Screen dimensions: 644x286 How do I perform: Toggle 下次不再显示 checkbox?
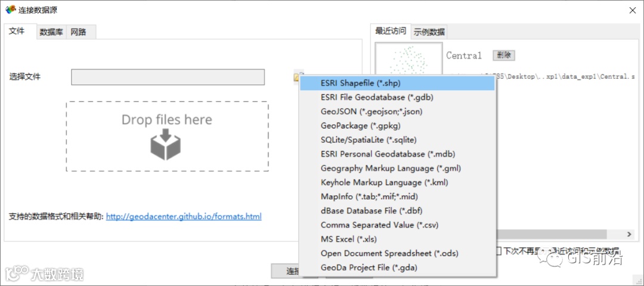498,251
